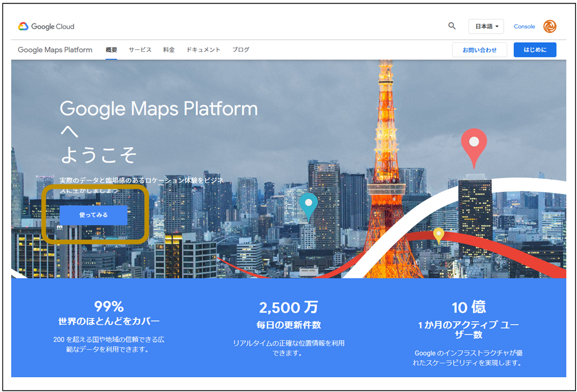The image size is (577, 392).
Task: Open the 日本語 language dropdown
Action: pyautogui.click(x=485, y=26)
